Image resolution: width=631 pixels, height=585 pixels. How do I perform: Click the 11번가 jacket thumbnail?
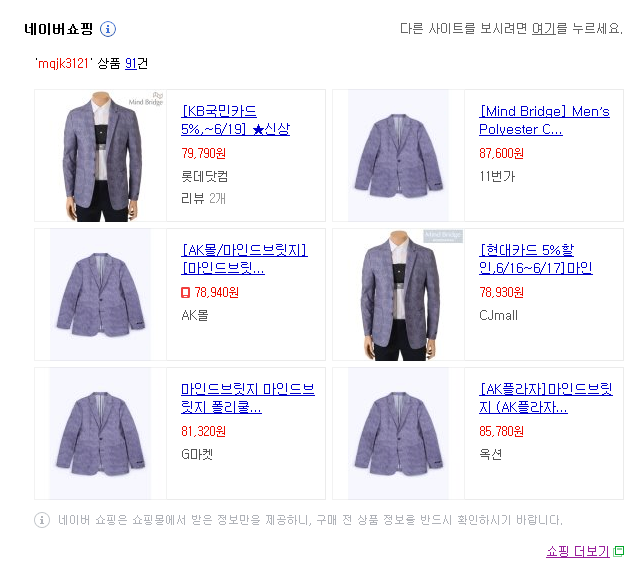pyautogui.click(x=398, y=156)
